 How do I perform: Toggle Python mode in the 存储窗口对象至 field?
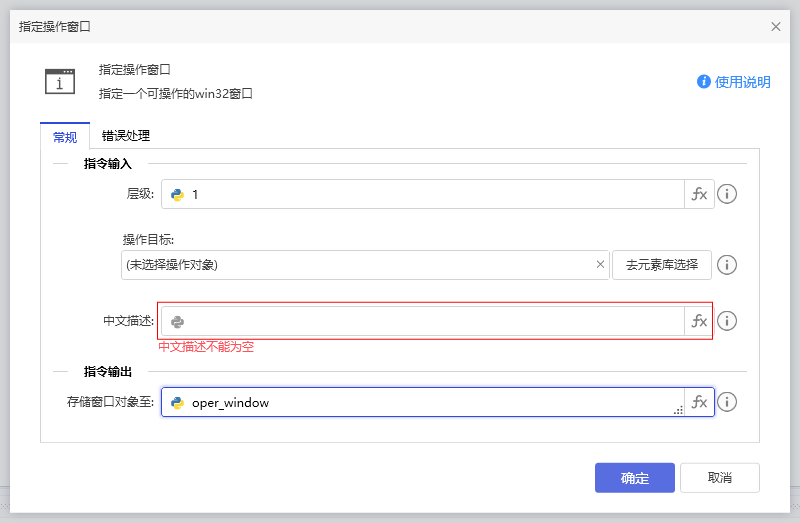(x=177, y=403)
